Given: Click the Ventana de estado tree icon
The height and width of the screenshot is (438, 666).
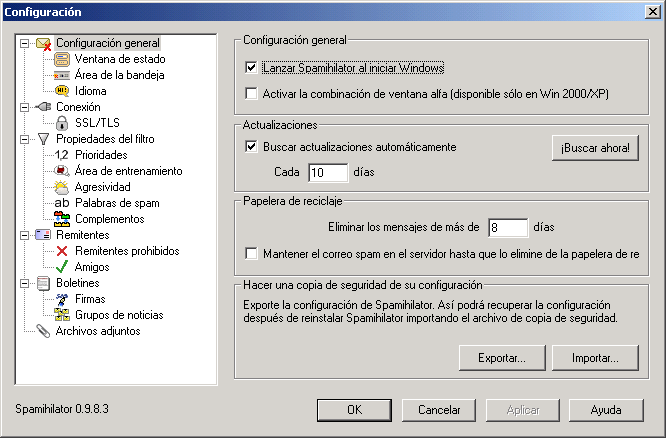Looking at the screenshot, I should 62,59.
